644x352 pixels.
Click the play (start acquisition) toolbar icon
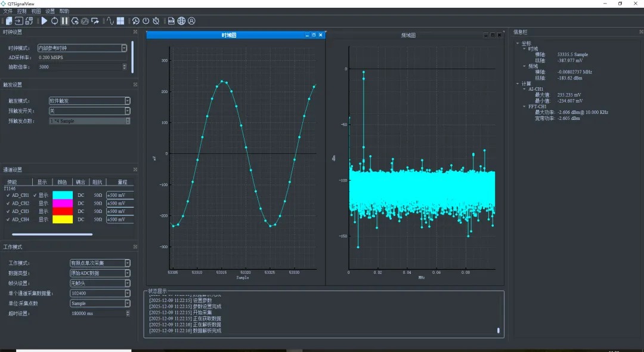[x=44, y=21]
